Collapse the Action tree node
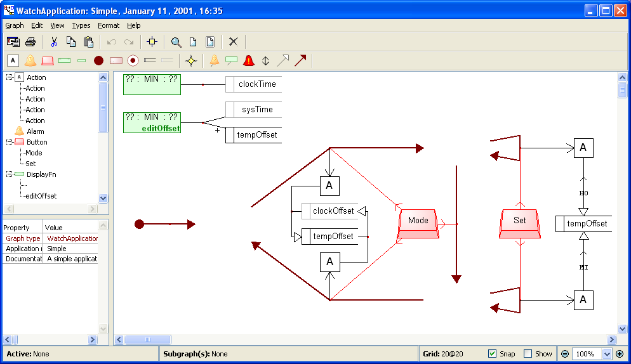The image size is (631, 364). 9,77
